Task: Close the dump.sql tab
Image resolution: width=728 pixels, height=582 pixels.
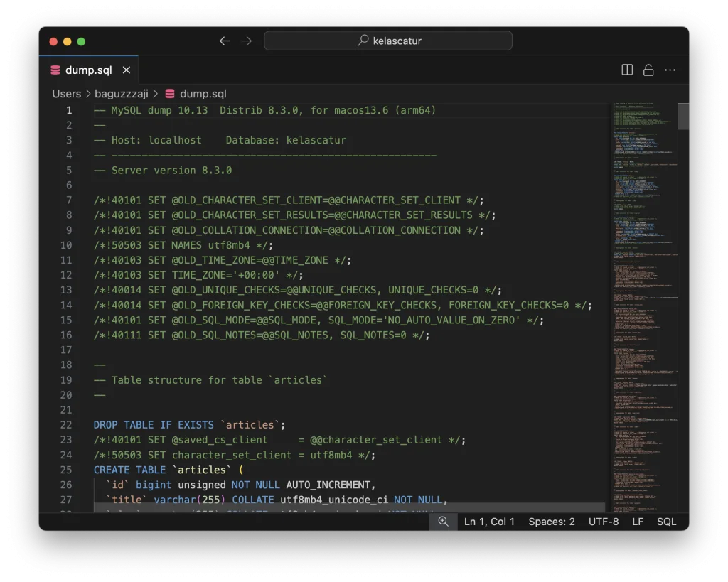Action: click(x=127, y=70)
